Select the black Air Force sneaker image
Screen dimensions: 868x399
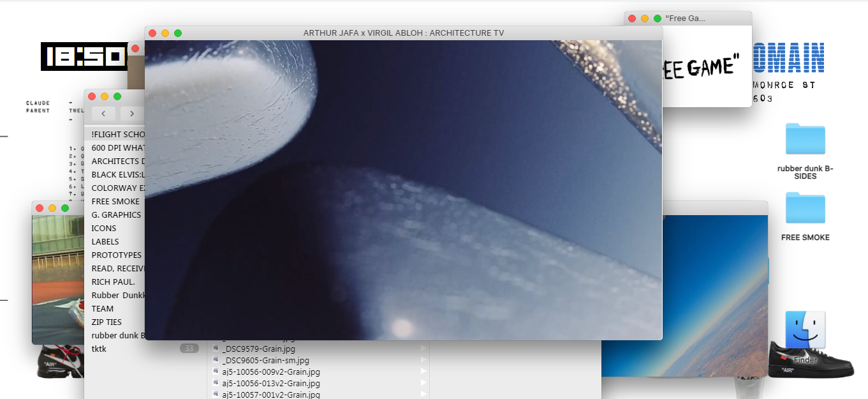811,359
